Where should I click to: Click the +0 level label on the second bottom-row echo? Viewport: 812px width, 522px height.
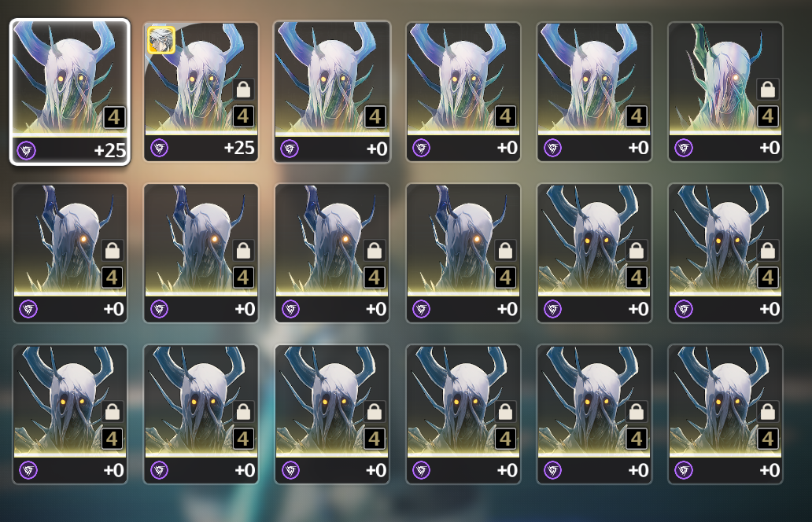pos(245,470)
